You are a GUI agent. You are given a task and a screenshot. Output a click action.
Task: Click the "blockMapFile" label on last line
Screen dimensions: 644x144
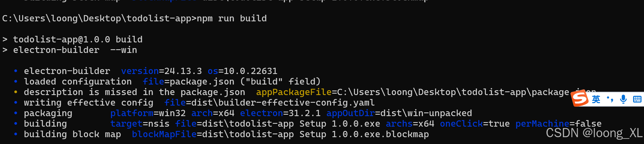[164, 134]
